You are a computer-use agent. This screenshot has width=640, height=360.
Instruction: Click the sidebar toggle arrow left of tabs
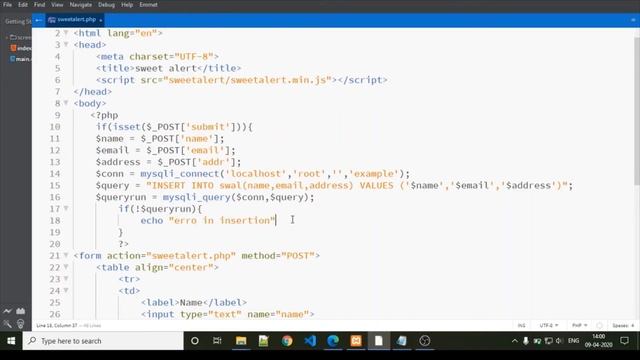38,20
